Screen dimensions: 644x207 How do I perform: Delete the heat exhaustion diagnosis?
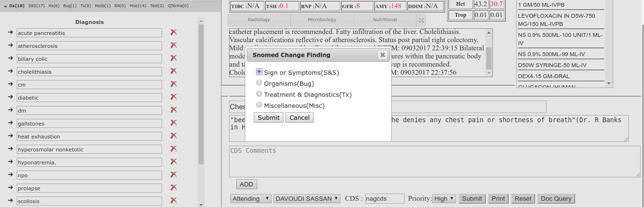[x=174, y=136]
